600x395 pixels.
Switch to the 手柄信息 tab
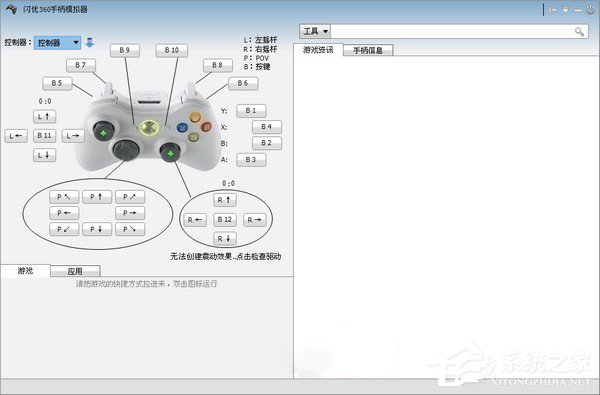point(368,50)
